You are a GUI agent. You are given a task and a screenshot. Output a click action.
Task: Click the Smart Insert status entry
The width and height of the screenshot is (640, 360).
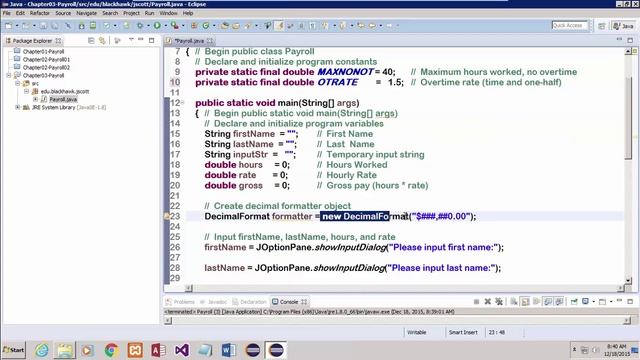click(x=463, y=332)
